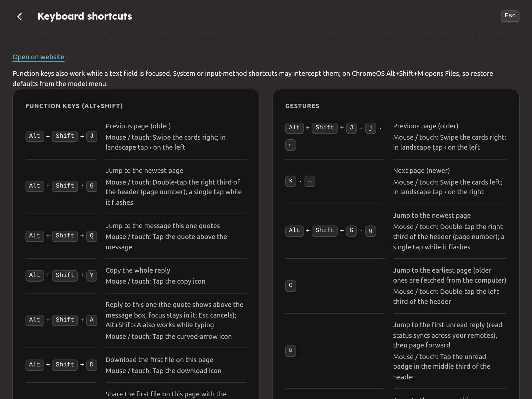Click the Shift keycap in Alt+Shift+Y row
532x399 pixels.
tap(65, 275)
